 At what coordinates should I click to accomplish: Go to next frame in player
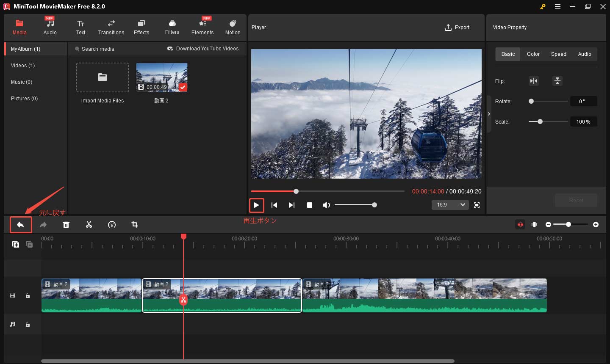(291, 205)
